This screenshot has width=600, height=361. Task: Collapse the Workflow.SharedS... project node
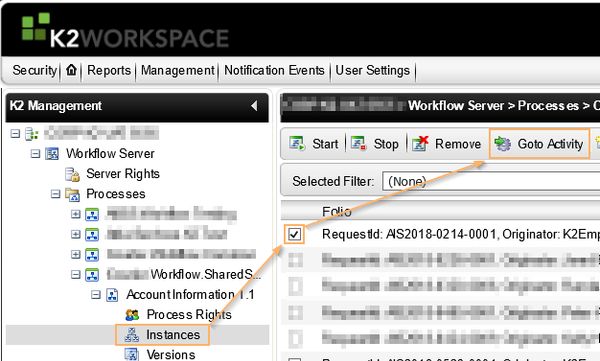click(76, 274)
